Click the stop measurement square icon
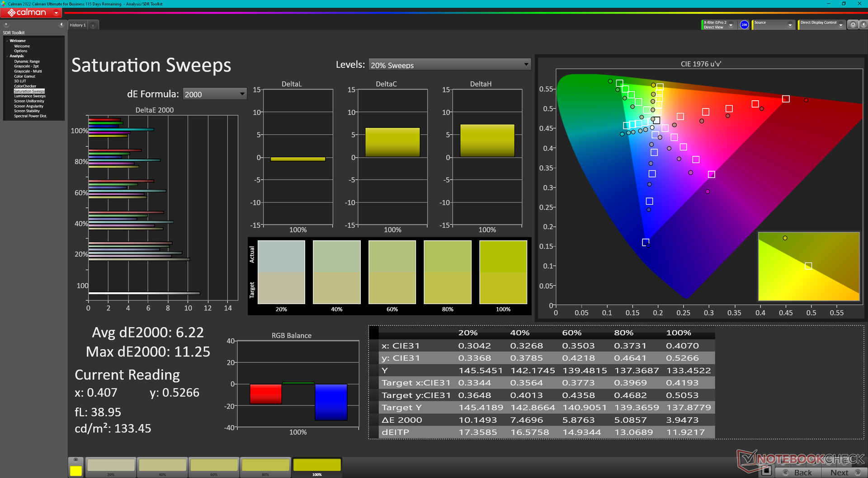The width and height of the screenshot is (868, 478). click(x=766, y=471)
